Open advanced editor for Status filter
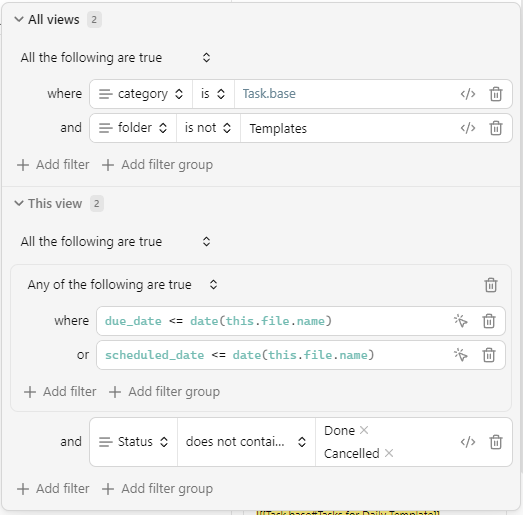Image resolution: width=523 pixels, height=515 pixels. (468, 442)
